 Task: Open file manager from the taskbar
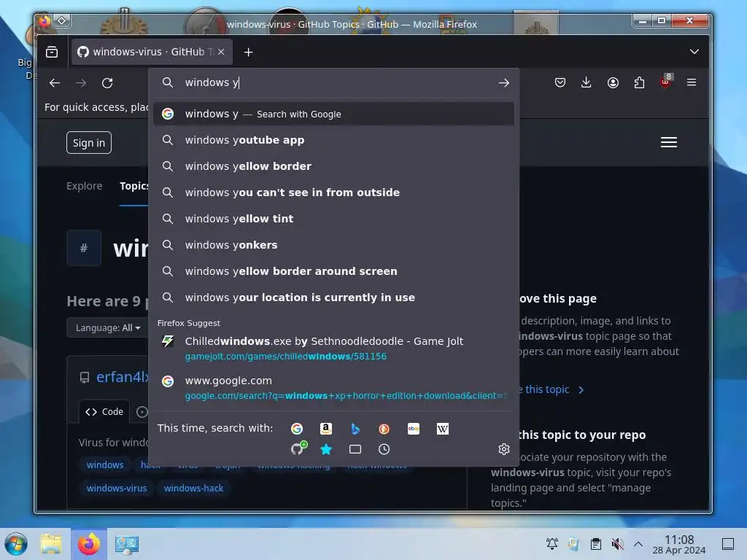(52, 544)
